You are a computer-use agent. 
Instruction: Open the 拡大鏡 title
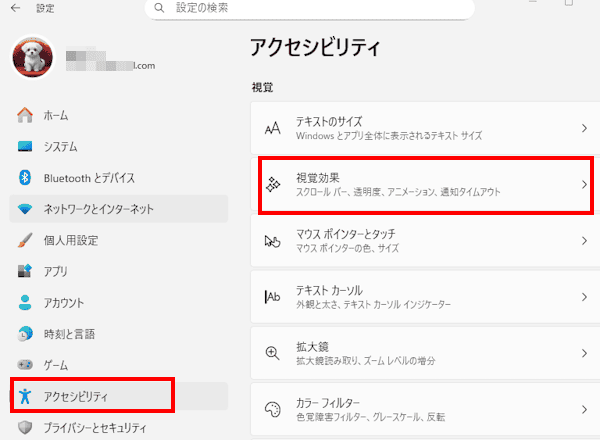click(312, 347)
